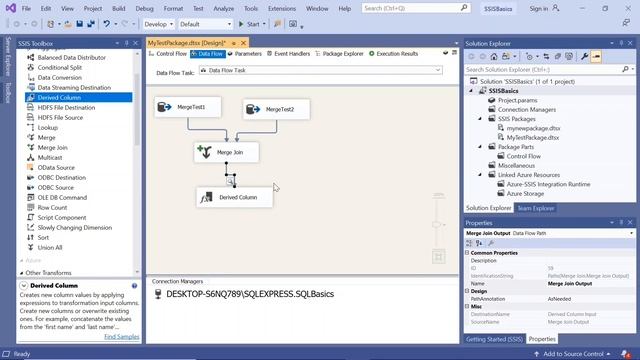The height and width of the screenshot is (360, 640).
Task: Toggle Categorized view in Properties panel
Action: pyautogui.click(x=469, y=243)
